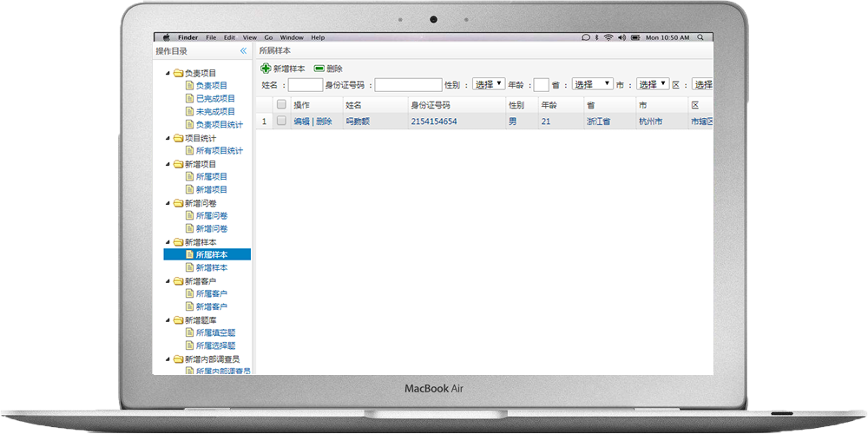Open the 市 city dropdown filter

tap(653, 84)
